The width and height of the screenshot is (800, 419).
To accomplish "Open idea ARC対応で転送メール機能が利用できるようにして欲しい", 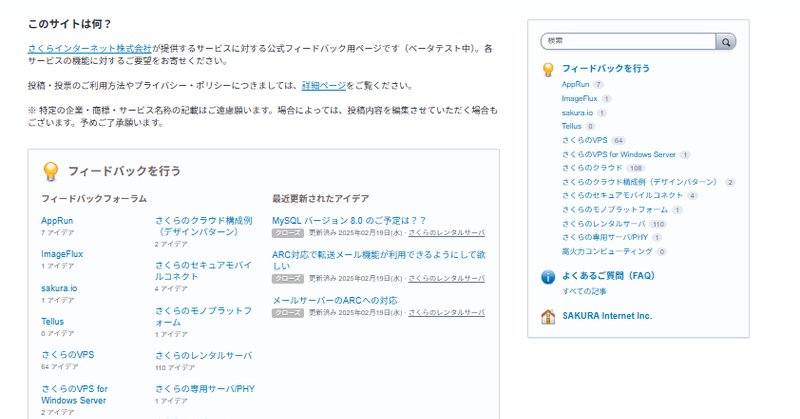I will (x=379, y=260).
